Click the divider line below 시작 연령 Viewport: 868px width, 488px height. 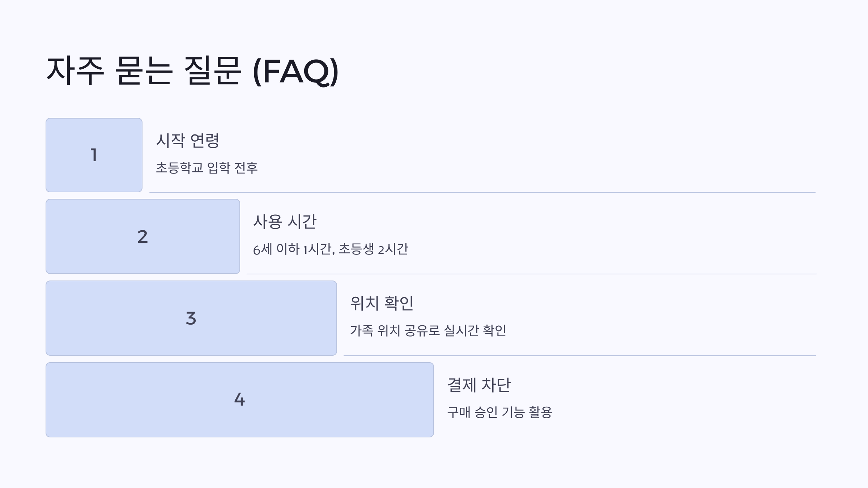tap(482, 192)
